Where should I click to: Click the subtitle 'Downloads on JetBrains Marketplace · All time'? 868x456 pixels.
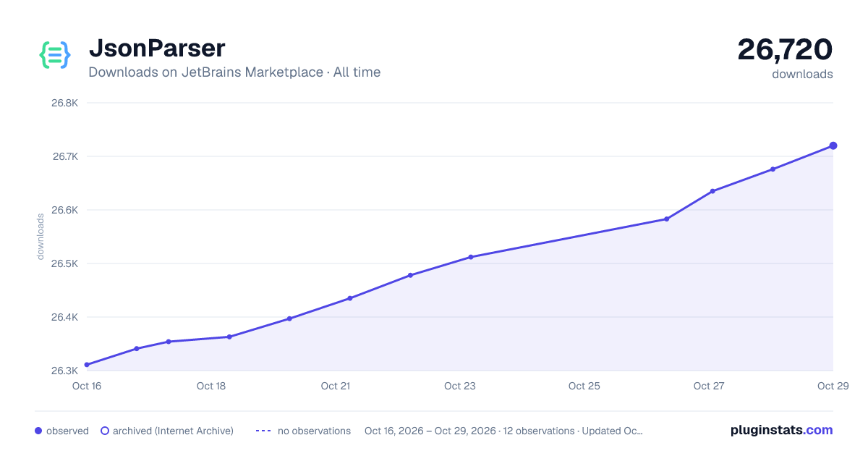234,72
